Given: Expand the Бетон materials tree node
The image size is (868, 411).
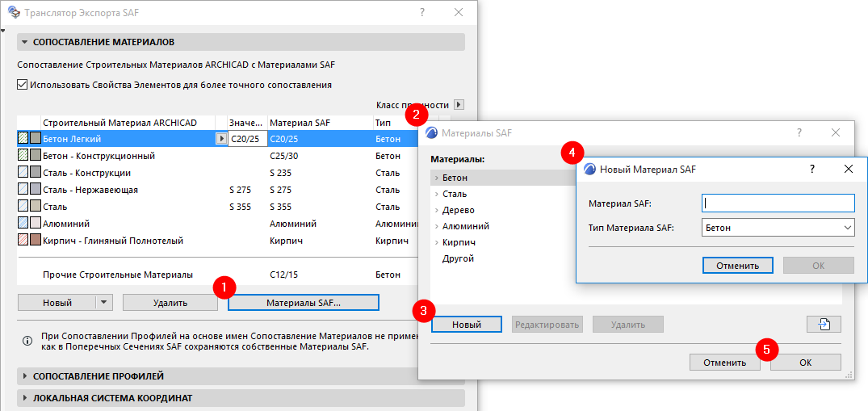Looking at the screenshot, I should pos(436,178).
